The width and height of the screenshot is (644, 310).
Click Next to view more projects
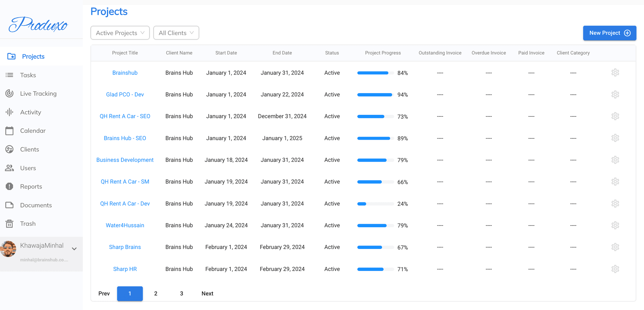[207, 293]
